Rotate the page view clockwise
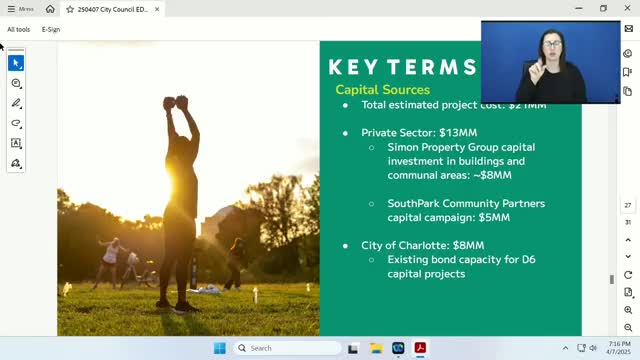This screenshot has height=360, width=640. 628,275
